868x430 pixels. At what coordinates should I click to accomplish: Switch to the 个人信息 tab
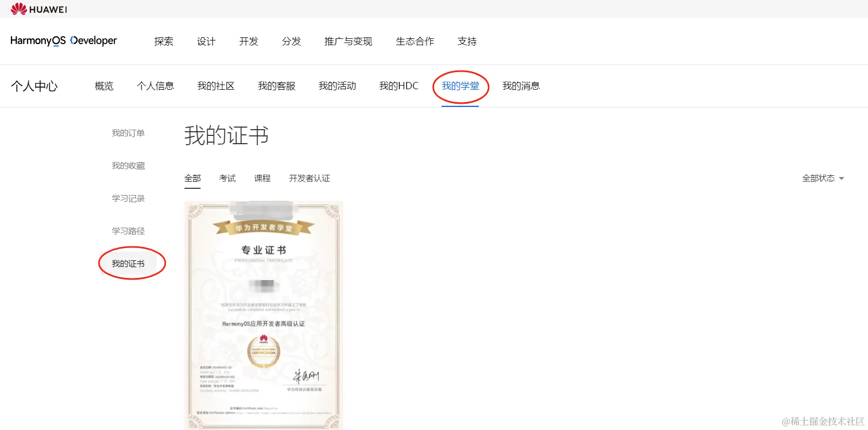pos(155,86)
